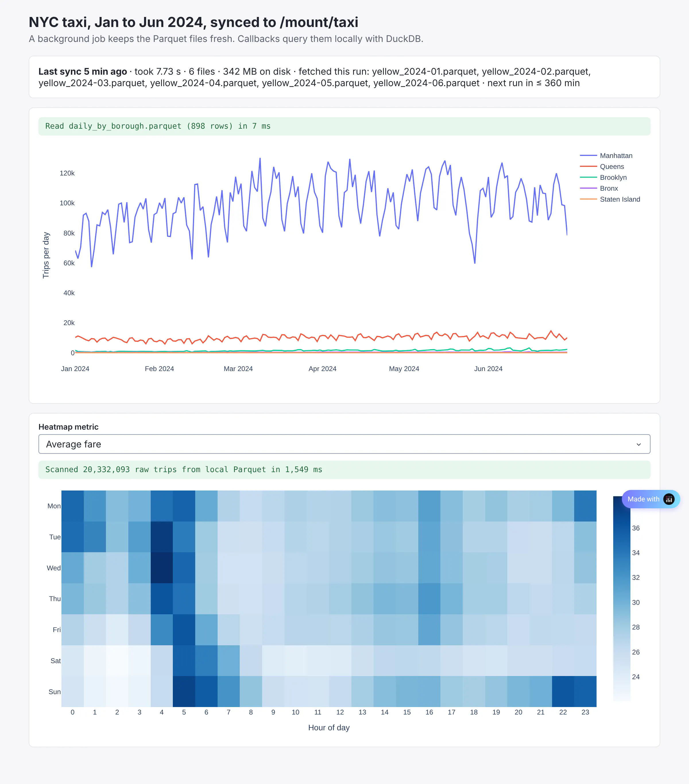Image resolution: width=689 pixels, height=784 pixels.
Task: Click the Mar 2024 axis label
Action: point(238,369)
